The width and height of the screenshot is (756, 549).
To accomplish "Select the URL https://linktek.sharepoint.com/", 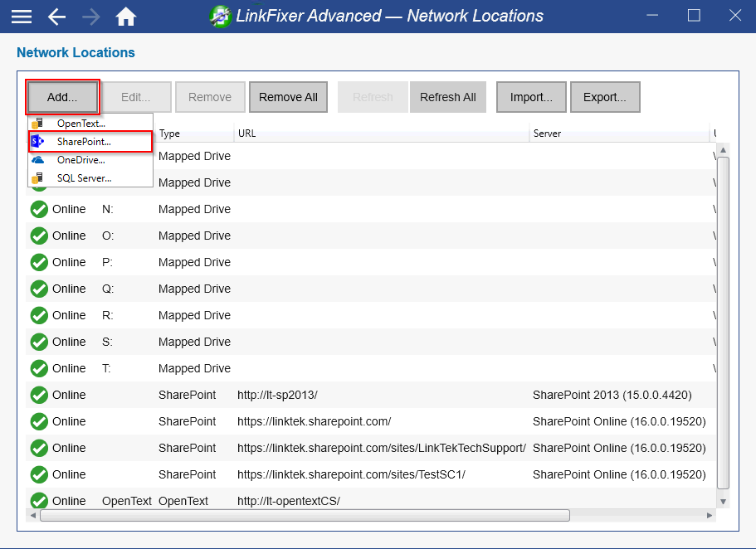I will click(x=314, y=421).
